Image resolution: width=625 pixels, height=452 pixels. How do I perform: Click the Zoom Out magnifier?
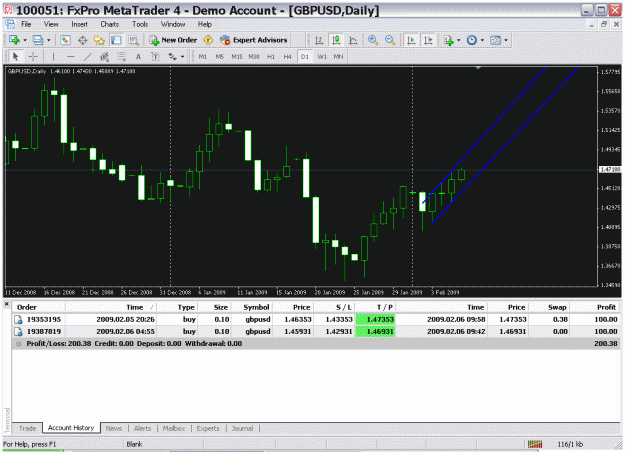tap(390, 40)
